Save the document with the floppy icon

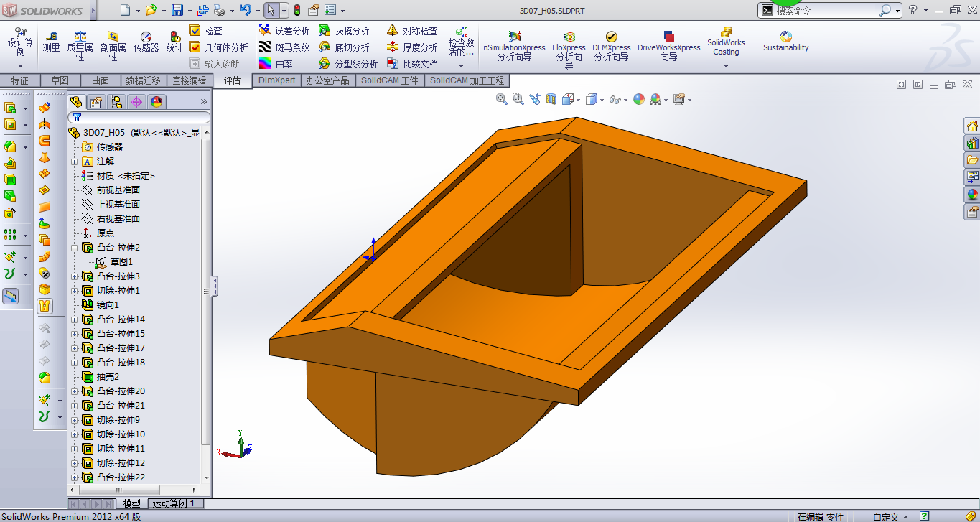[177, 10]
